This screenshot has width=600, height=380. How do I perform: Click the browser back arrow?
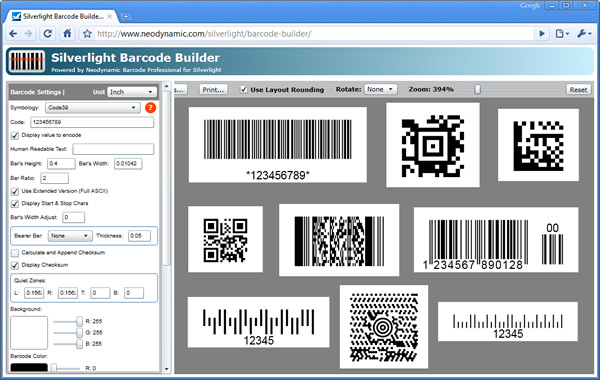(x=13, y=34)
